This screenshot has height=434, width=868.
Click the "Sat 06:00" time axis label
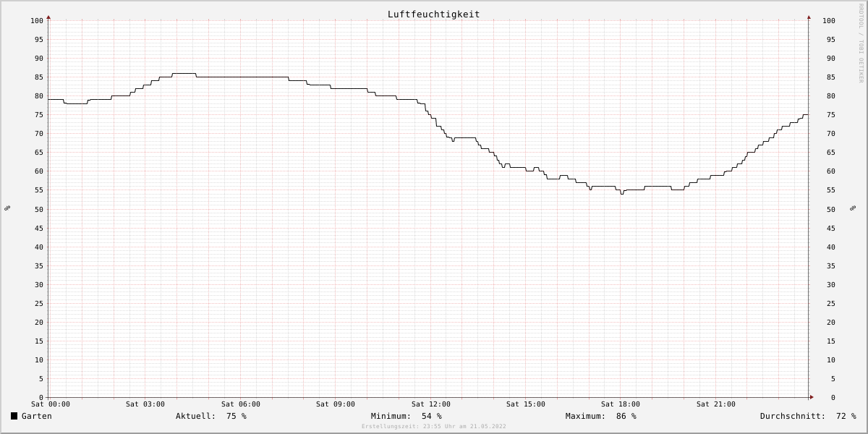241,404
